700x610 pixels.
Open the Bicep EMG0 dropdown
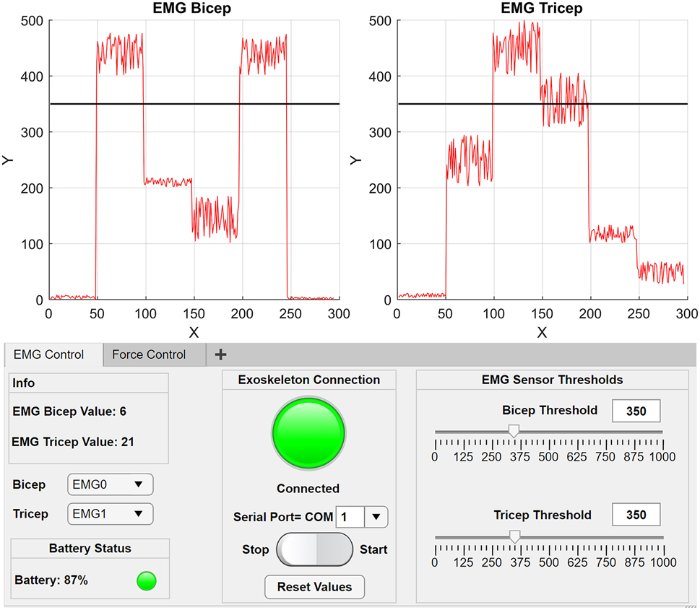click(x=110, y=484)
